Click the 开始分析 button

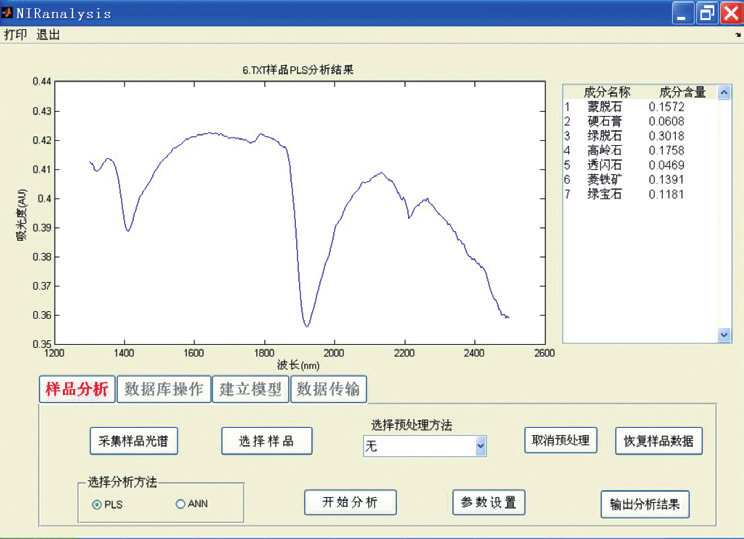tap(350, 502)
